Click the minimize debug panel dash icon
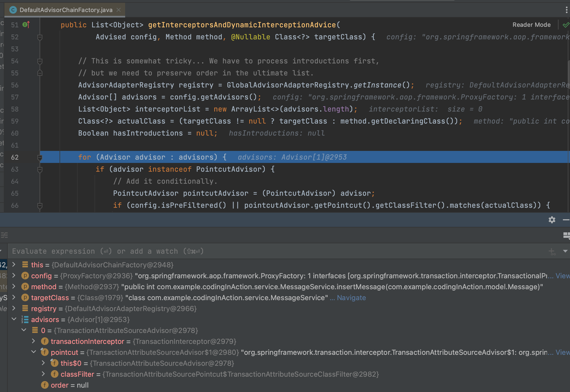The width and height of the screenshot is (570, 392). 566,220
